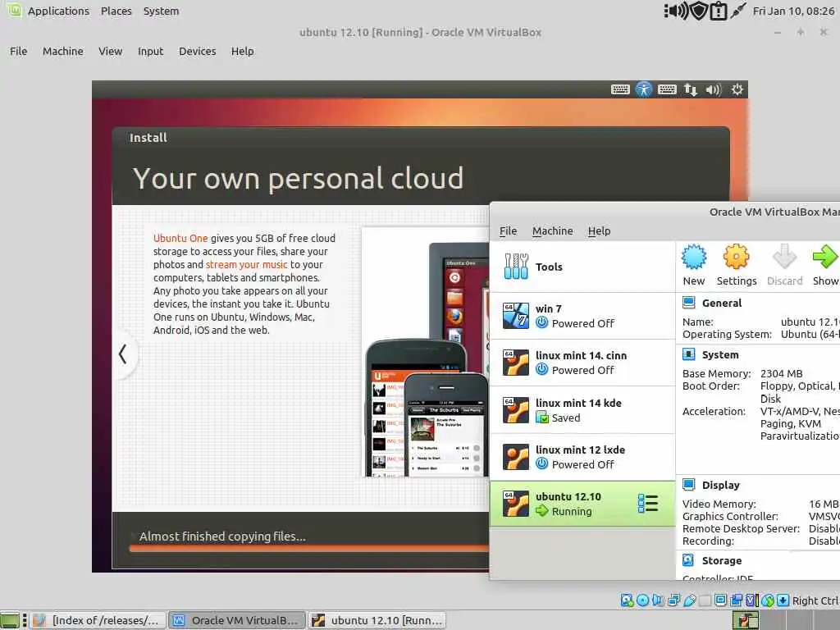This screenshot has width=840, height=630.
Task: Expand installer details triangle beside 'Almost finished'
Action: tap(133, 536)
